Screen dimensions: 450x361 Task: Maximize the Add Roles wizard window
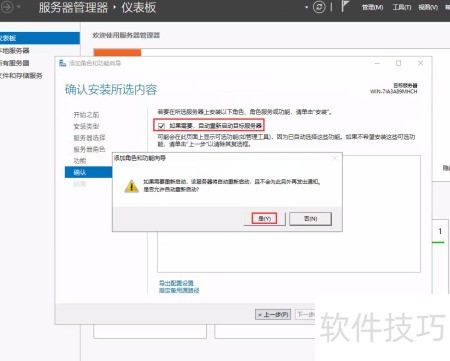[x=399, y=63]
